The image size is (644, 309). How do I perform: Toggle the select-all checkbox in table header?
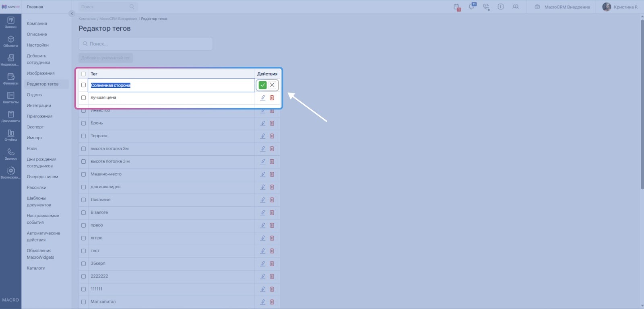[x=83, y=74]
